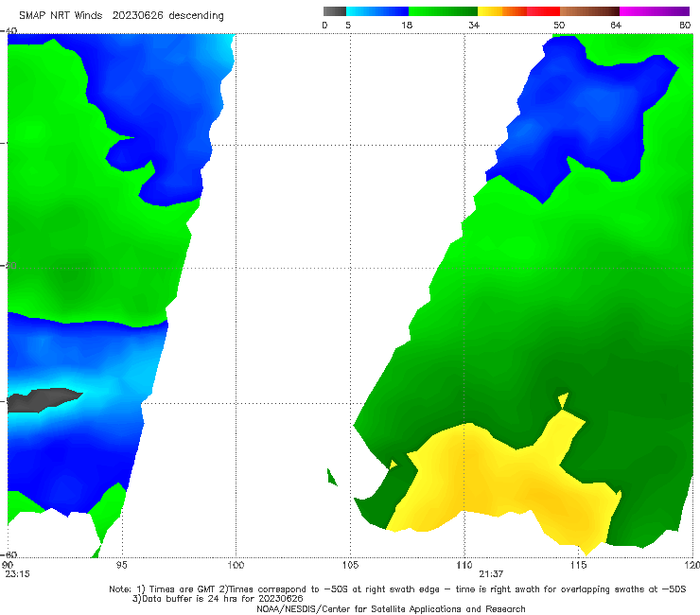Select the magenta-purple segment of the color bar
The height and width of the screenshot is (615, 700).
(655, 11)
